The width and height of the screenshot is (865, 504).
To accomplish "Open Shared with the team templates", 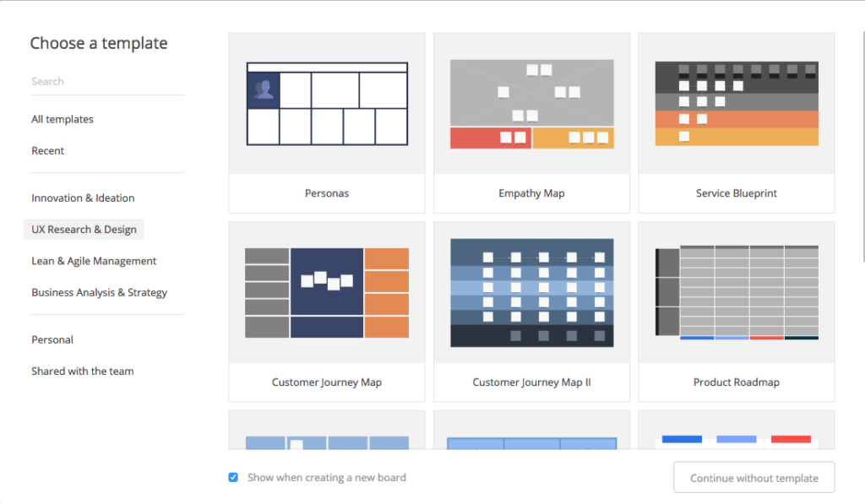I will pos(82,371).
